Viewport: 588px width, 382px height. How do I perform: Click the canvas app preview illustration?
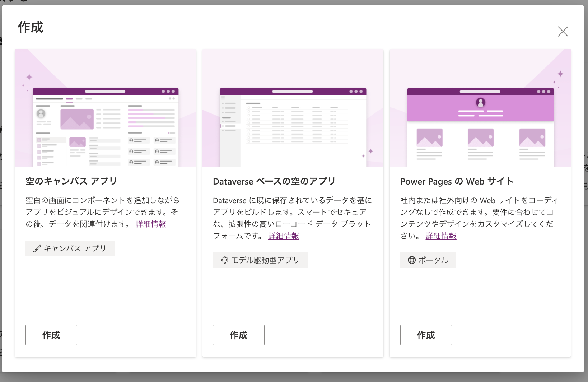(x=105, y=108)
